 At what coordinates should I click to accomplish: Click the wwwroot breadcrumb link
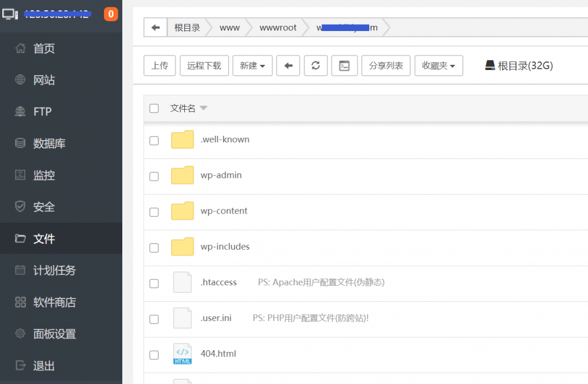pyautogui.click(x=278, y=27)
